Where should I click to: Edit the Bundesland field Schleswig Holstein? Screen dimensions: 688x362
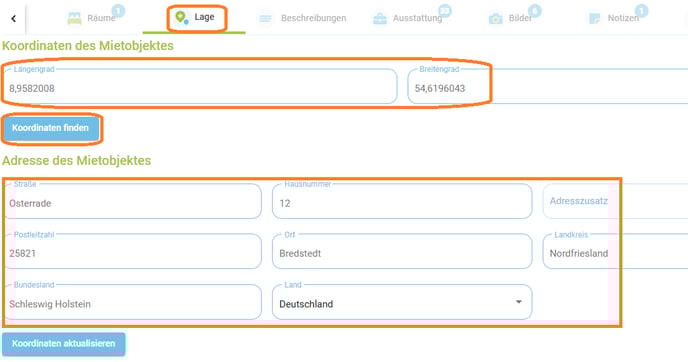(x=132, y=302)
